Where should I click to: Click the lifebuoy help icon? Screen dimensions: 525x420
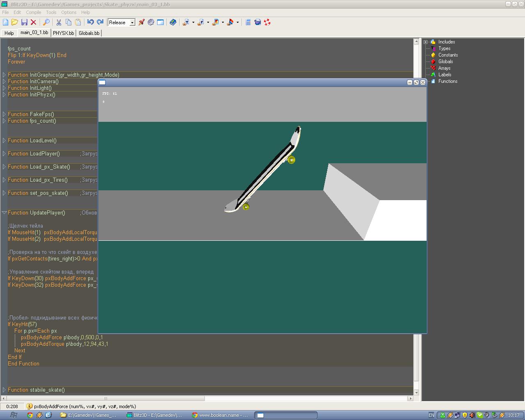[267, 22]
